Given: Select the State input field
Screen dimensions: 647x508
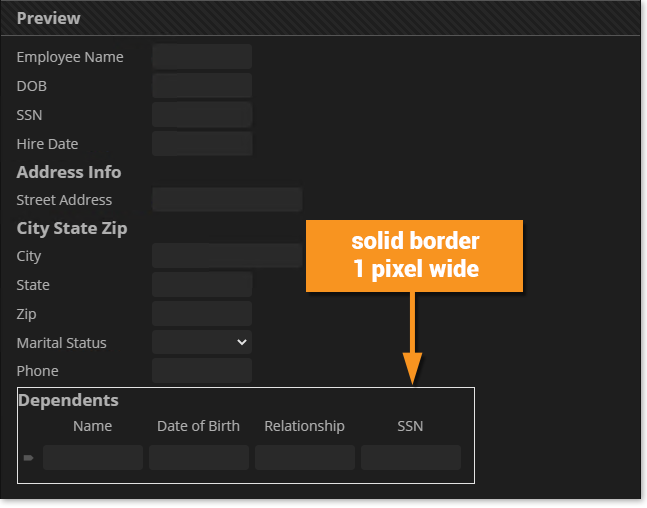Looking at the screenshot, I should point(202,285).
